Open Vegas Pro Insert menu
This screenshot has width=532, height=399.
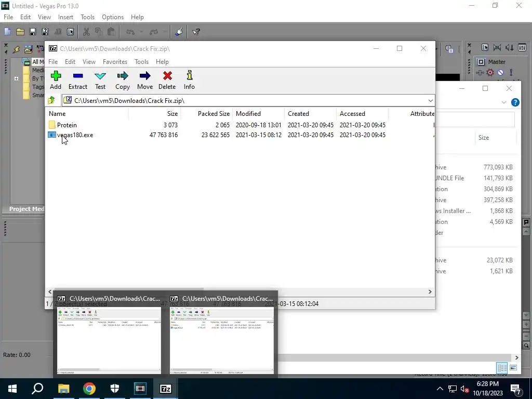(65, 17)
